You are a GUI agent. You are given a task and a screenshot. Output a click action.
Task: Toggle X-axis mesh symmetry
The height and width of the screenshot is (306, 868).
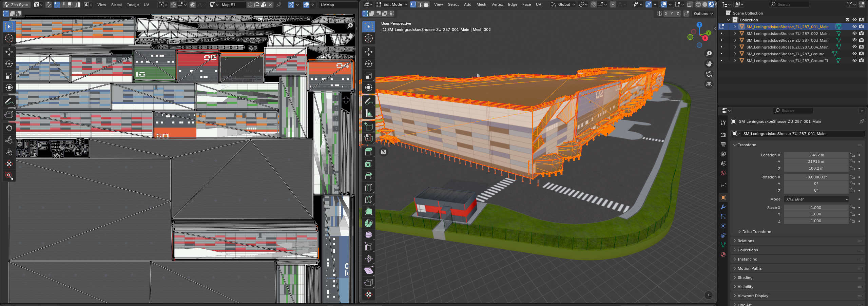pyautogui.click(x=666, y=14)
